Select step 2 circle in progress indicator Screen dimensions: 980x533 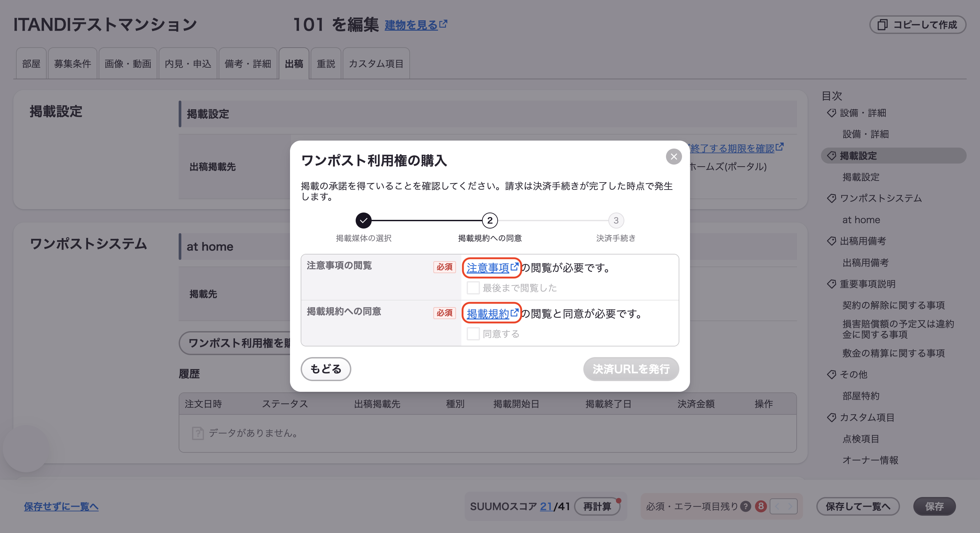(490, 221)
